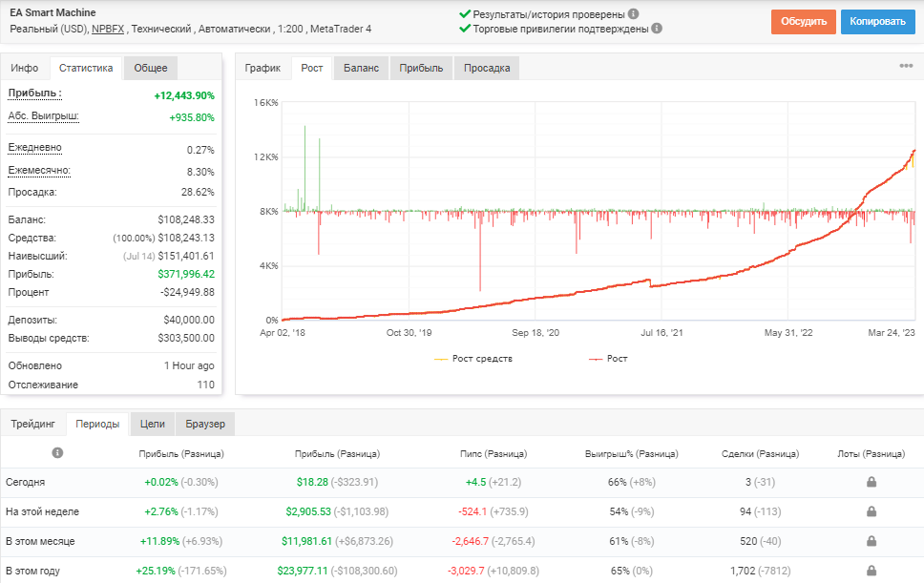This screenshot has height=583, width=924.
Task: Click the Прибыль : statistic label
Action: 34,94
